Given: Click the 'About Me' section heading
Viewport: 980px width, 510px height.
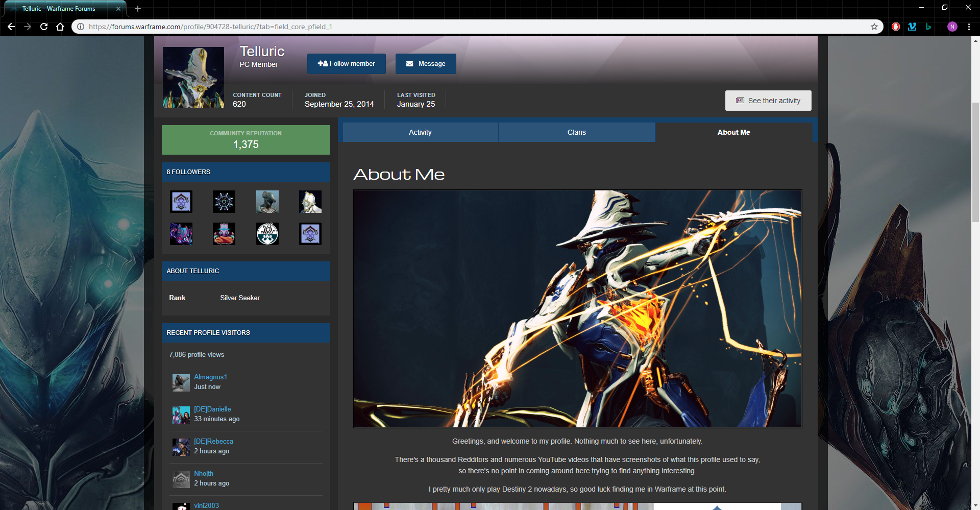Looking at the screenshot, I should pyautogui.click(x=399, y=175).
